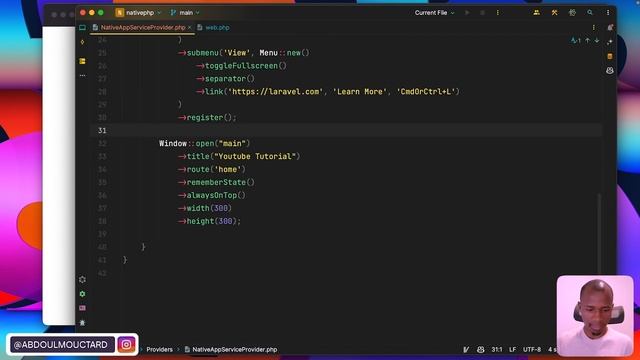Open the AI sparkle icon in right sidebar
This screenshot has height=360, width=640.
pos(610,42)
